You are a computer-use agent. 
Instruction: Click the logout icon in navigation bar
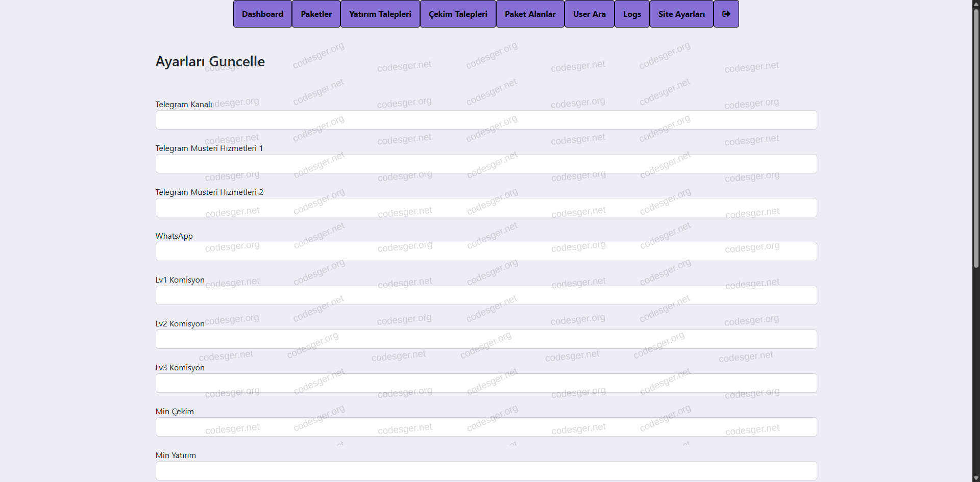(x=726, y=14)
